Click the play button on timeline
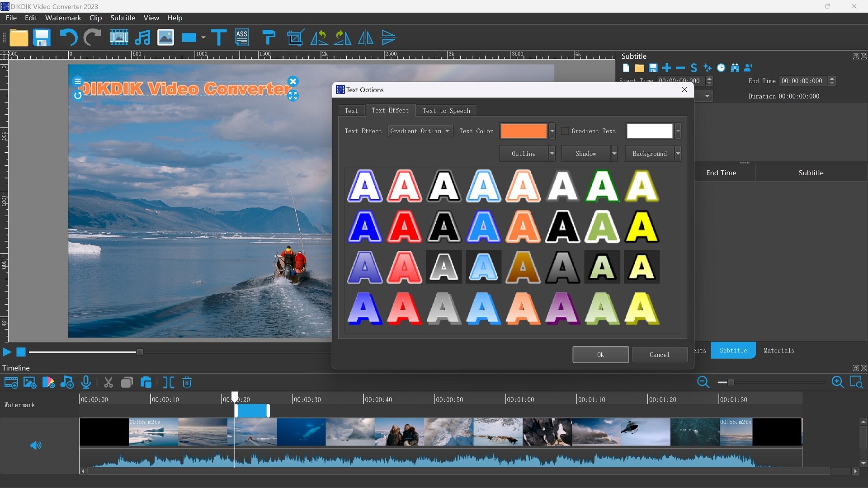868x488 pixels. 7,352
